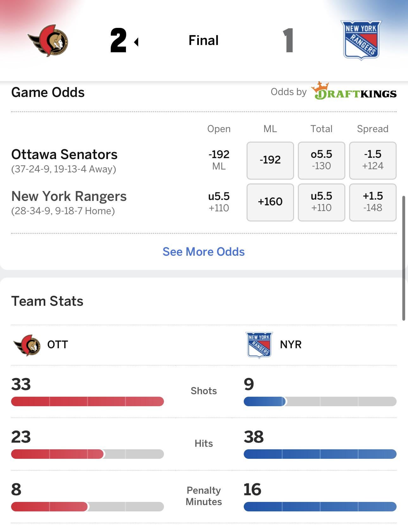
Task: Select Ottawa moneyline -192 bet
Action: (270, 160)
